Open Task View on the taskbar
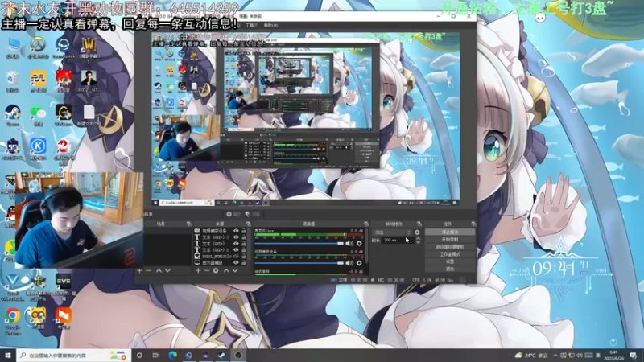The width and height of the screenshot is (644, 362). [155, 356]
